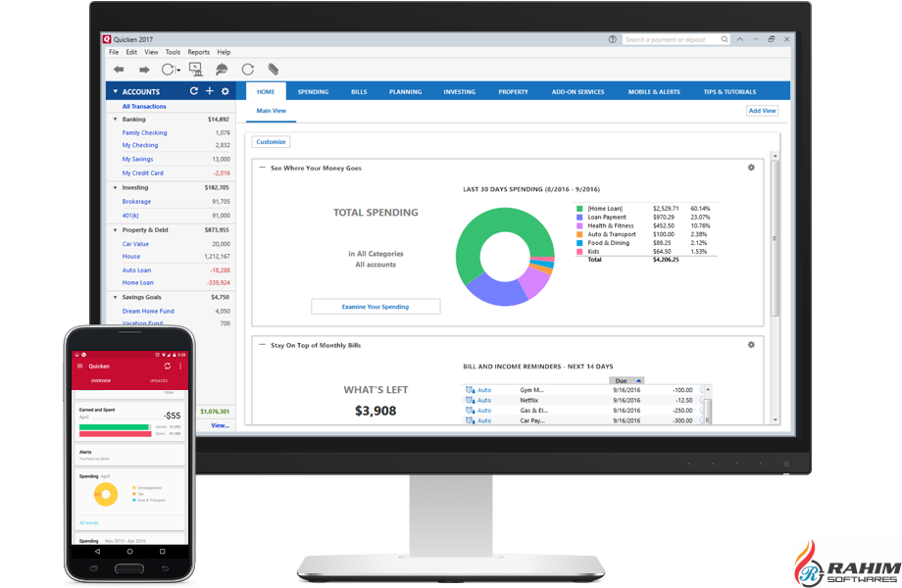Click the concierge bell service toolbar icon
The width and height of the screenshot is (902, 588).
coord(222,70)
